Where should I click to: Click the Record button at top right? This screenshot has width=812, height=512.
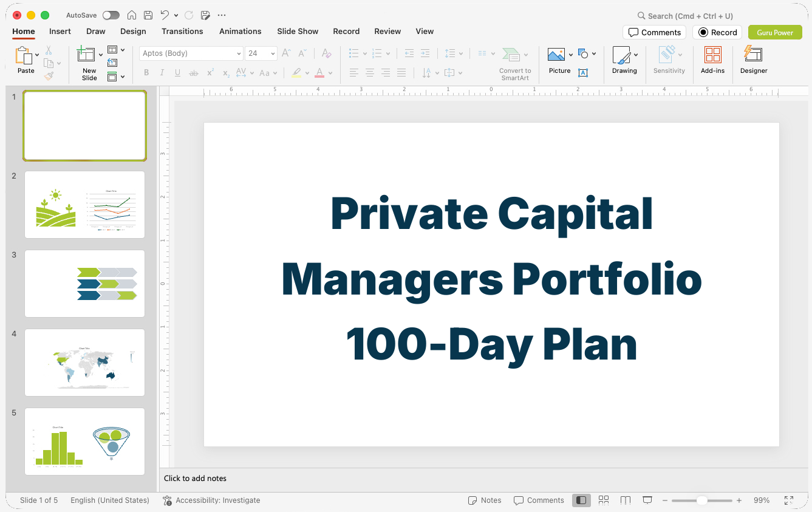point(717,32)
